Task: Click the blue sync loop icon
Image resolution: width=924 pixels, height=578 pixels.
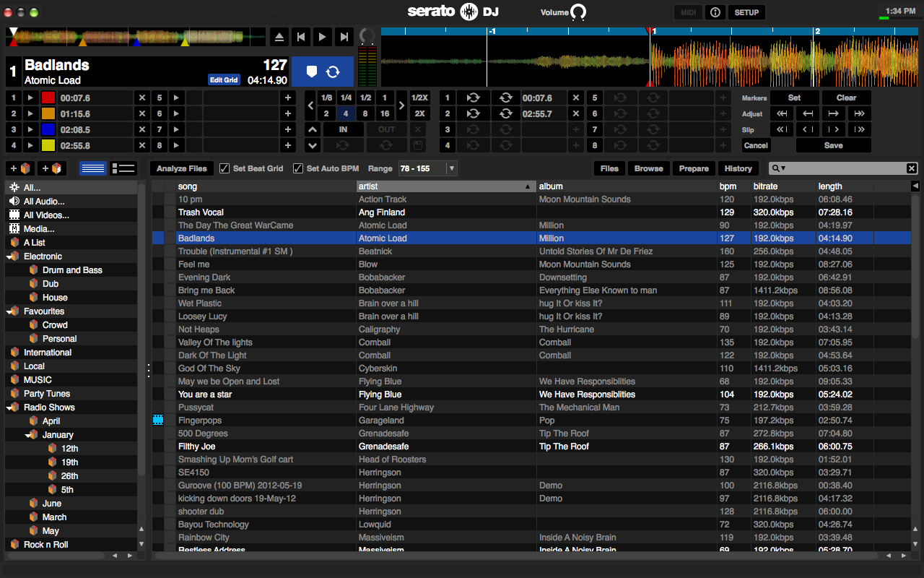Action: point(333,72)
